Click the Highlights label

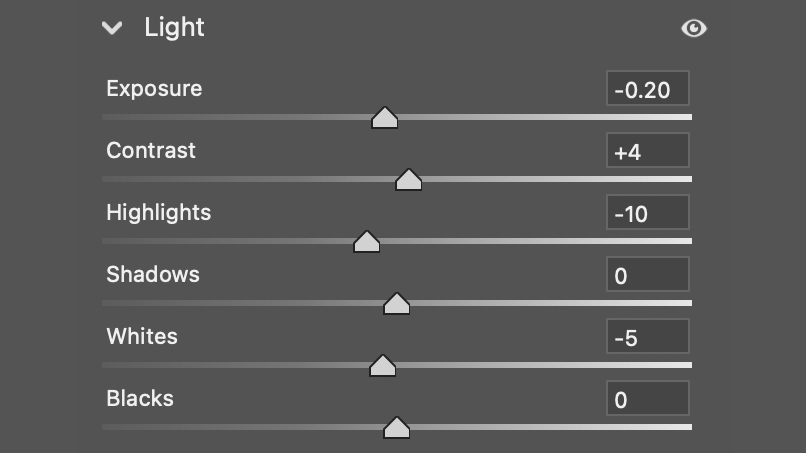158,213
